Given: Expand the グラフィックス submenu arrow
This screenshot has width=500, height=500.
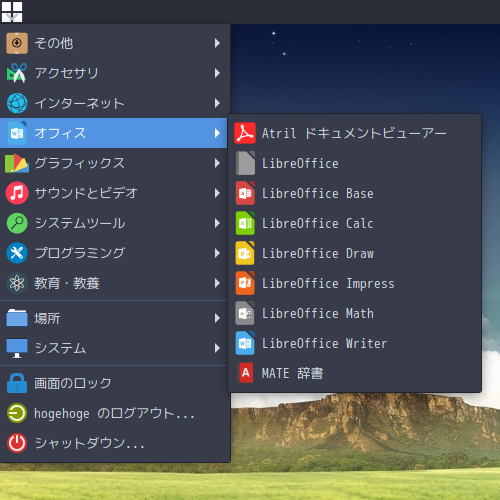Looking at the screenshot, I should (217, 163).
